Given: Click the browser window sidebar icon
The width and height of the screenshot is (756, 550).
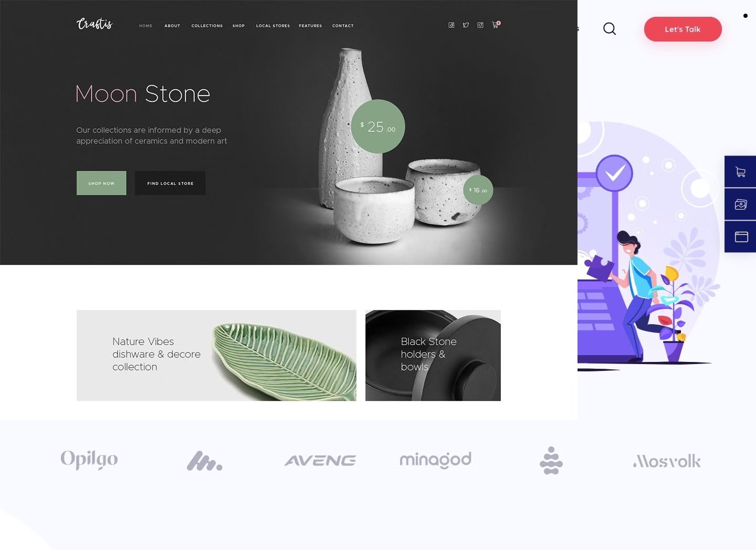Looking at the screenshot, I should [x=740, y=237].
